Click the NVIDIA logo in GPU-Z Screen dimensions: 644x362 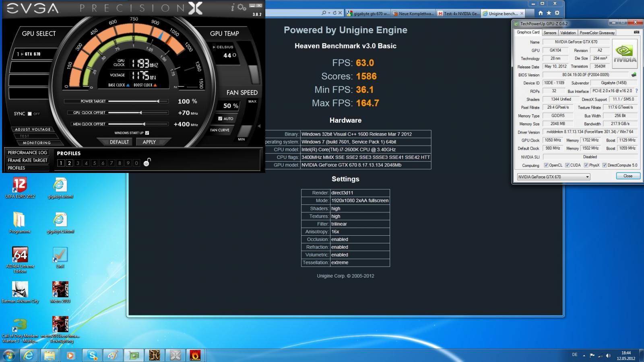(625, 53)
